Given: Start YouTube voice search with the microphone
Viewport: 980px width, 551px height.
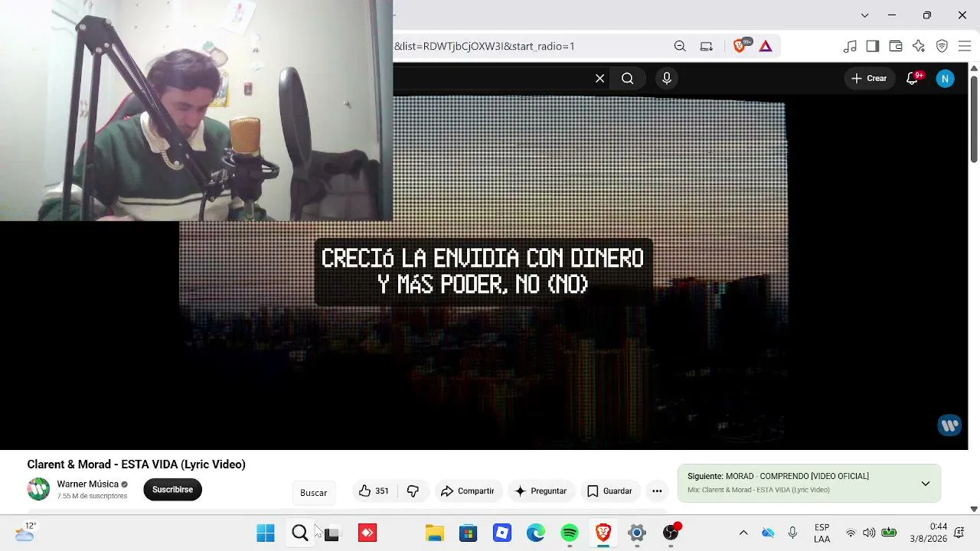Looking at the screenshot, I should 667,78.
